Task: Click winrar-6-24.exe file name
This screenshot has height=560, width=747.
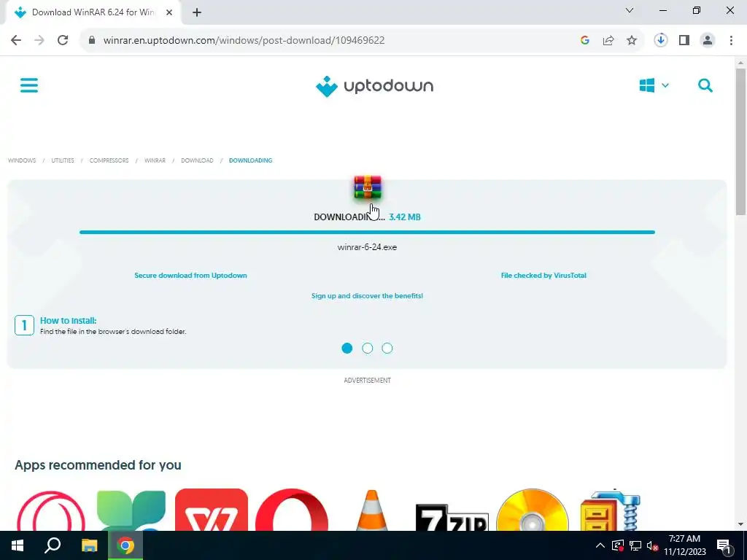Action: pos(367,247)
